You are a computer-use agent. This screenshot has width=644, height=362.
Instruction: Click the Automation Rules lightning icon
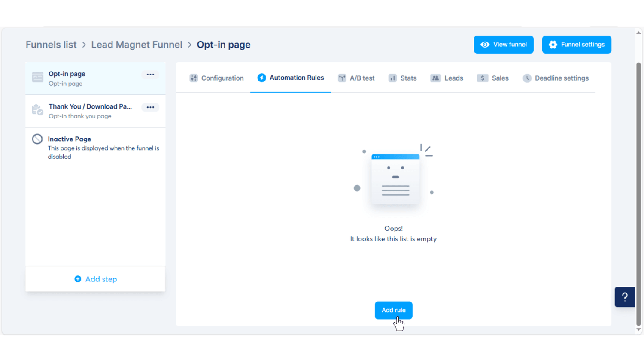[x=261, y=78]
